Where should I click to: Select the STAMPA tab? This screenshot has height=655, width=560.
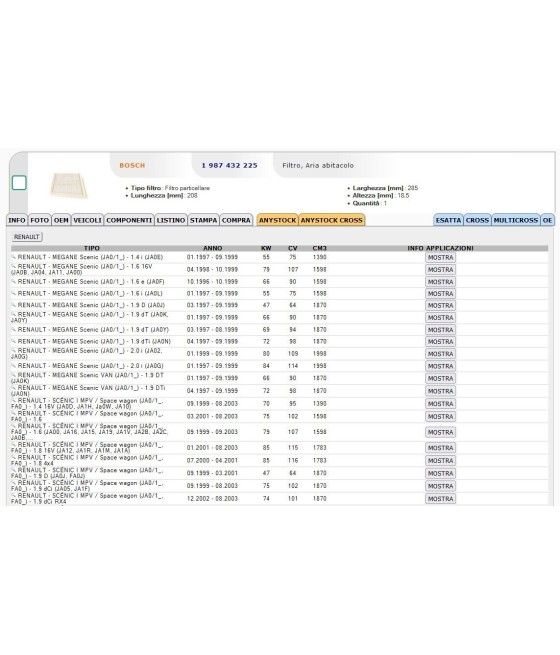203,220
